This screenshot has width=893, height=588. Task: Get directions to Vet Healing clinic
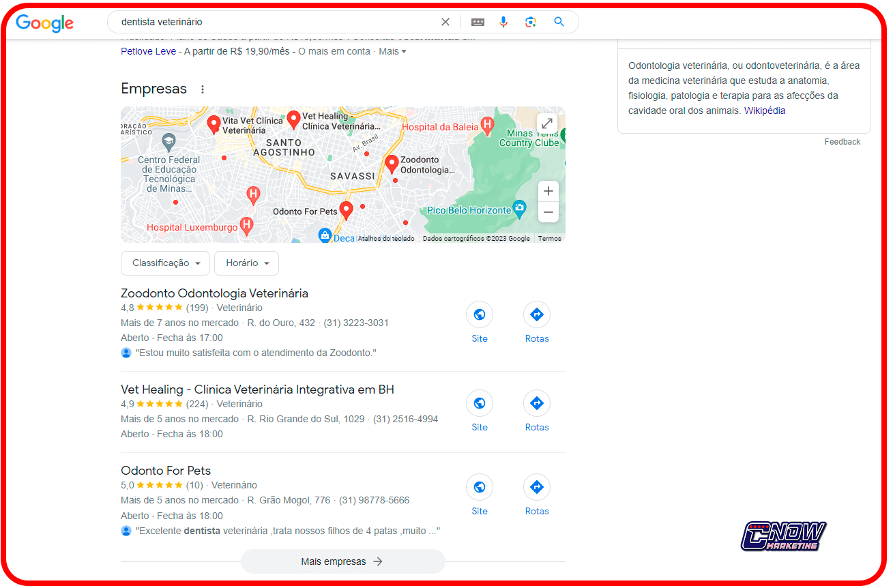coord(537,403)
